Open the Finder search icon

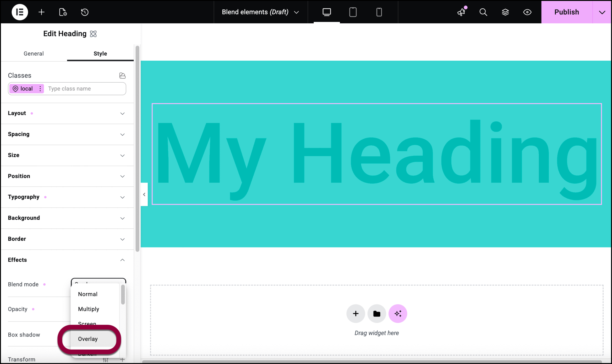[x=483, y=12]
